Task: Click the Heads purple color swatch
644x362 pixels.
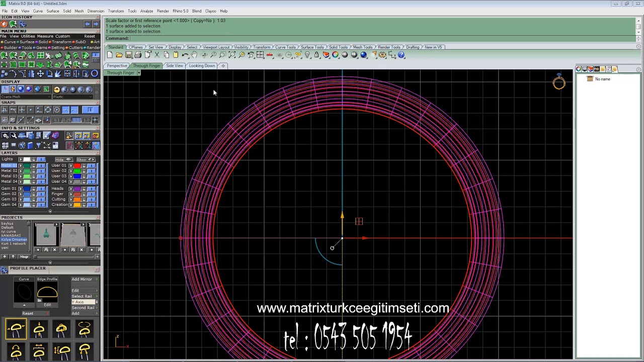Action: point(77,189)
